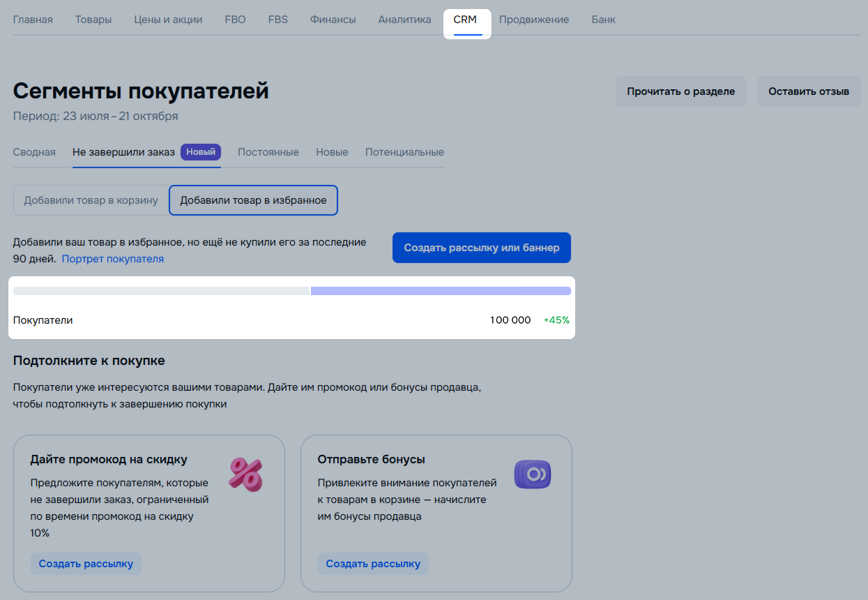Open the Товары section

pos(93,20)
